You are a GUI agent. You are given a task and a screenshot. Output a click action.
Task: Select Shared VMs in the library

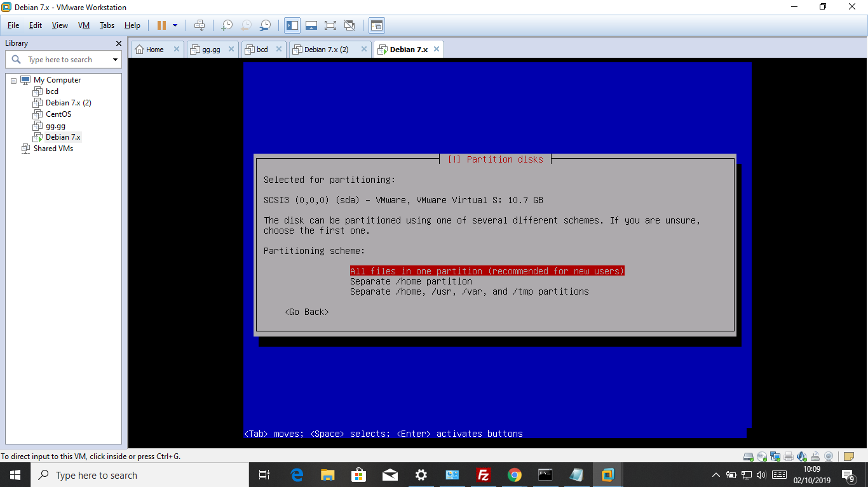[x=53, y=149]
